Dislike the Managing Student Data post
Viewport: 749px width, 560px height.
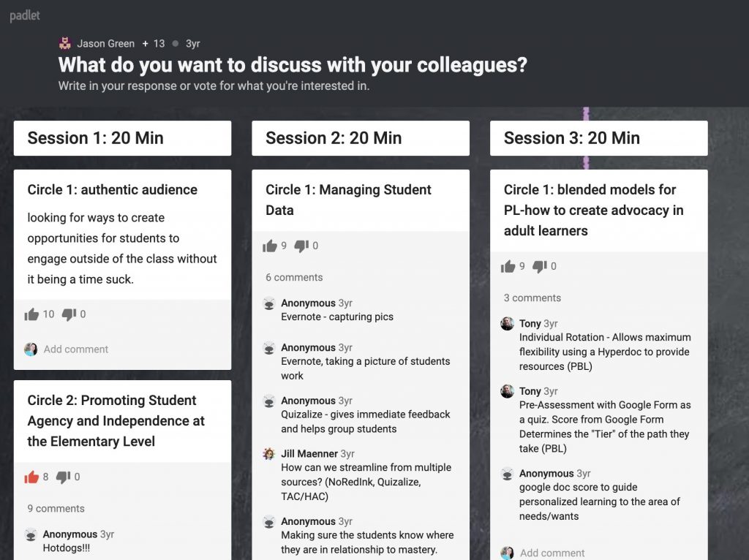tap(301, 246)
